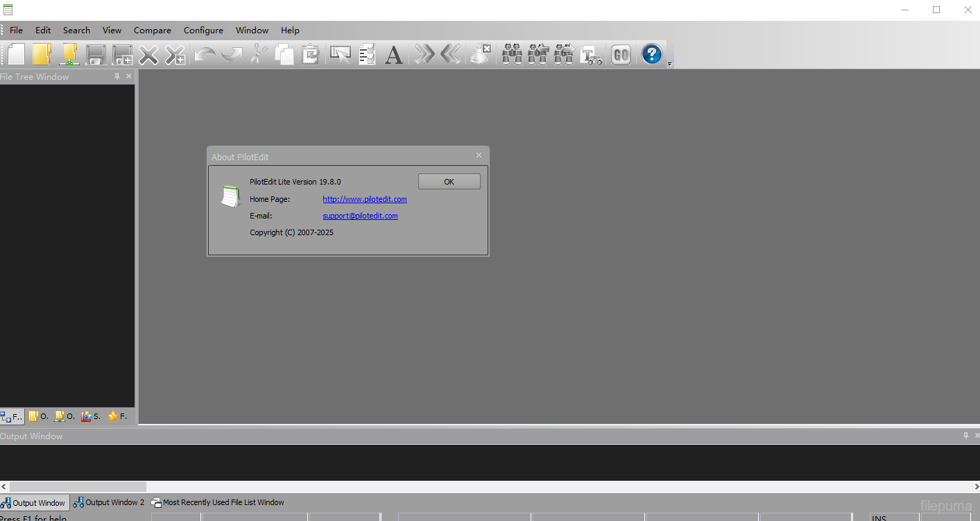
Task: Expand the toolbar options dropdown arrow
Action: click(x=670, y=64)
